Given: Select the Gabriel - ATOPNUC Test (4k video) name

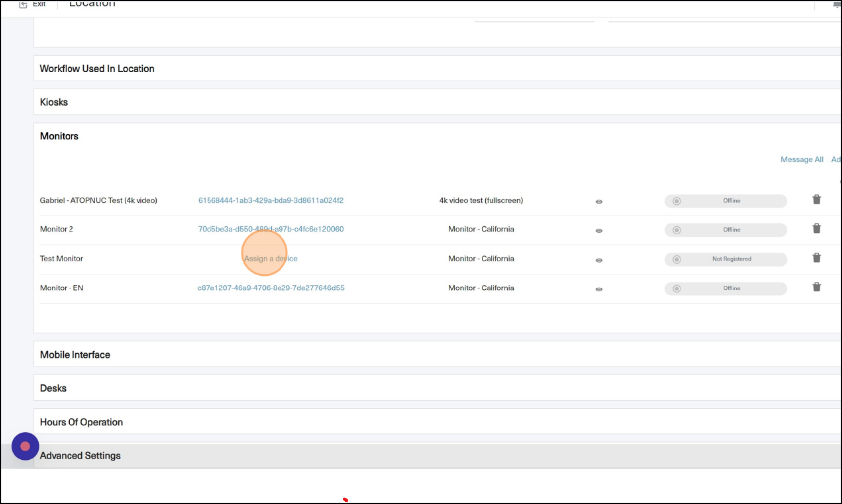Looking at the screenshot, I should (98, 200).
